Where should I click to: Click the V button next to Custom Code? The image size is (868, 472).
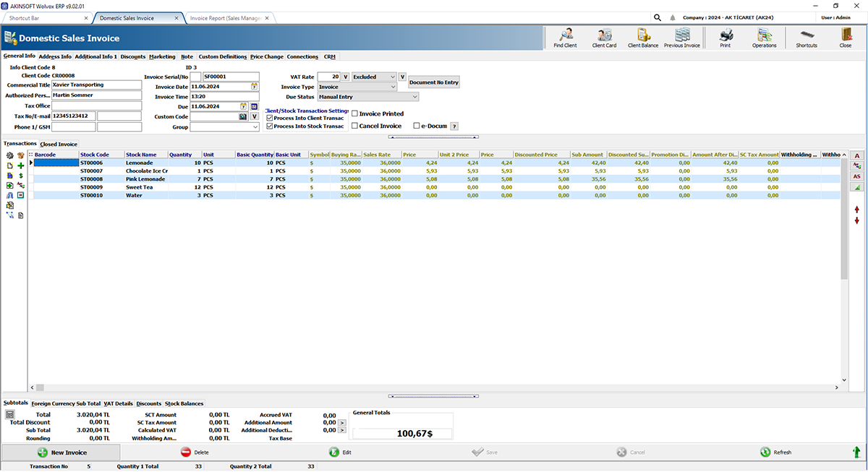[255, 116]
